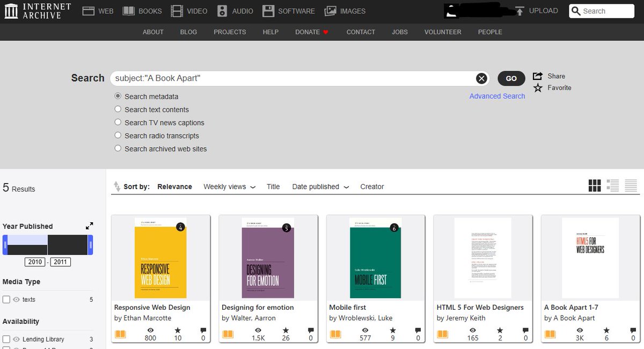Click the Favorite star icon
644x349 pixels.
coord(538,88)
